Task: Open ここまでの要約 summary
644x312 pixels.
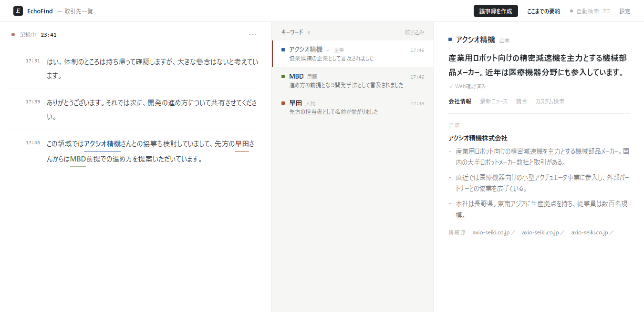Action: (x=544, y=11)
